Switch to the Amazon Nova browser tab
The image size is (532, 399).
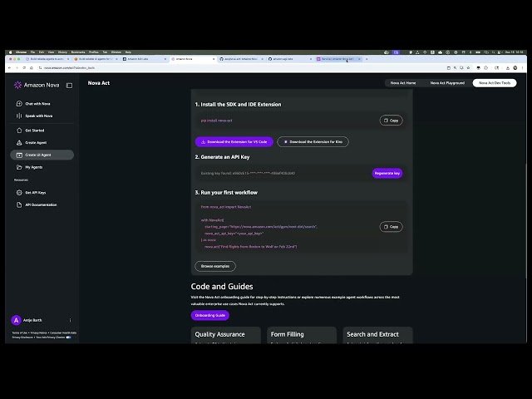click(x=192, y=59)
